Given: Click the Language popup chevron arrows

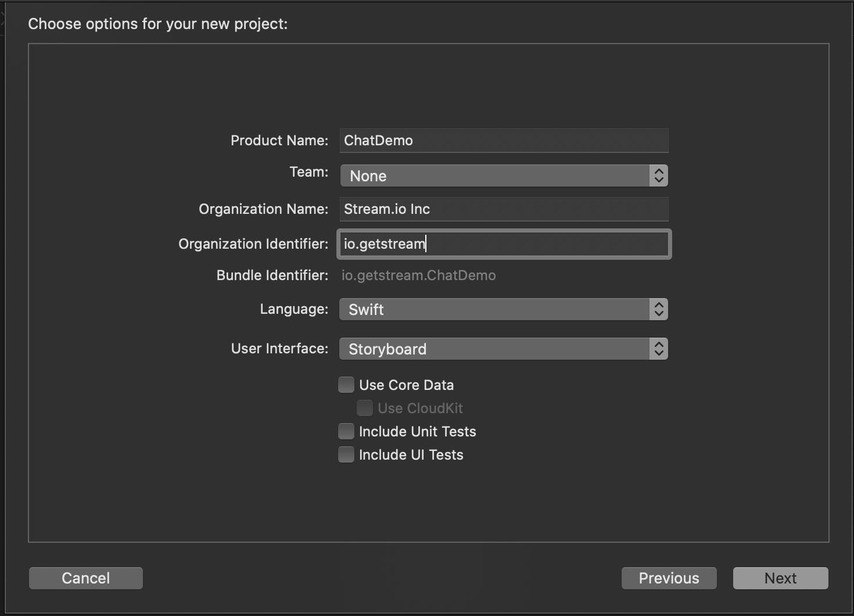Looking at the screenshot, I should click(x=658, y=309).
